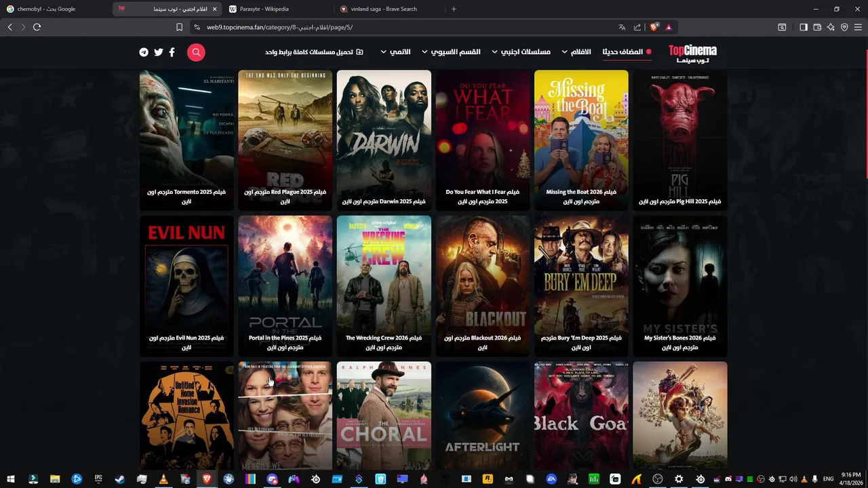Open Brave VPN shield icon
Viewport: 868px width, 488px height.
[844, 27]
